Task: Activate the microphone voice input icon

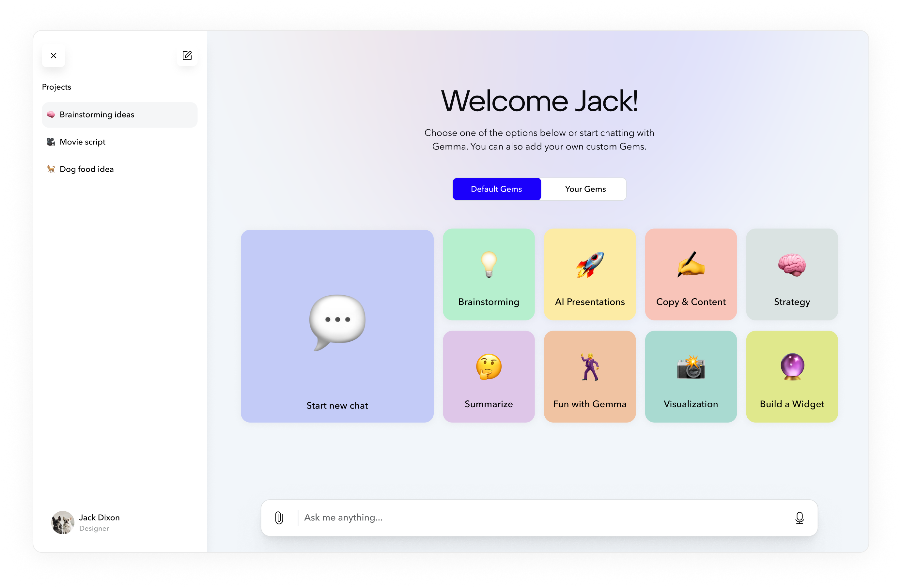Action: click(799, 518)
